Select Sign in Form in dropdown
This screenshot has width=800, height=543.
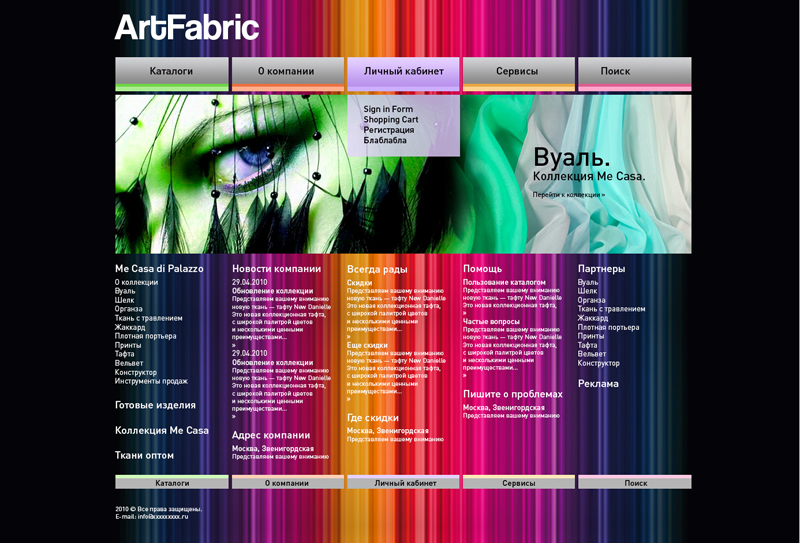click(x=388, y=109)
